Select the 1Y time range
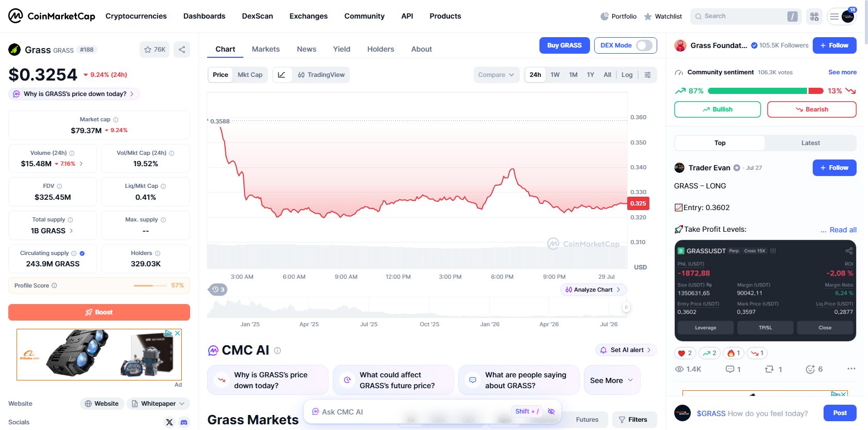 tap(591, 75)
